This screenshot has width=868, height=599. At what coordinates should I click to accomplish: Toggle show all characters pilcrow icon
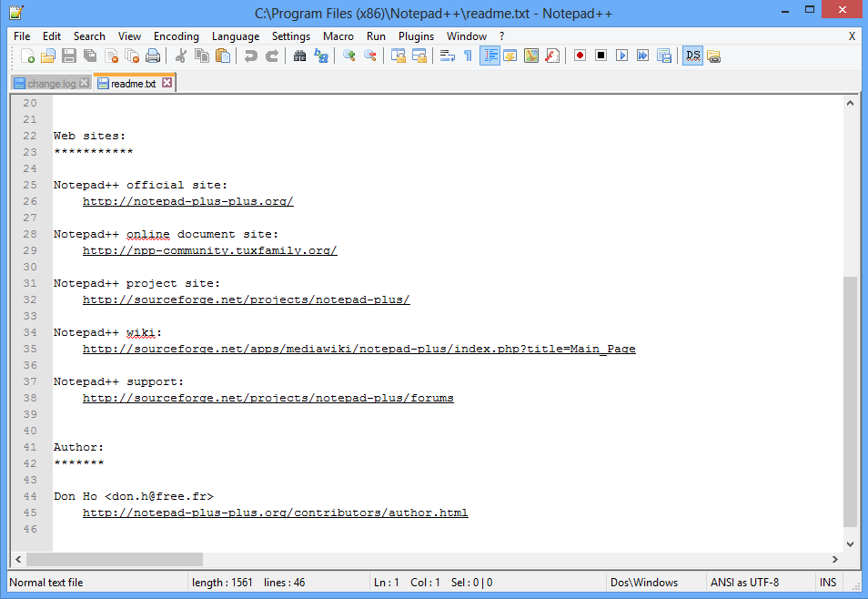[x=469, y=56]
